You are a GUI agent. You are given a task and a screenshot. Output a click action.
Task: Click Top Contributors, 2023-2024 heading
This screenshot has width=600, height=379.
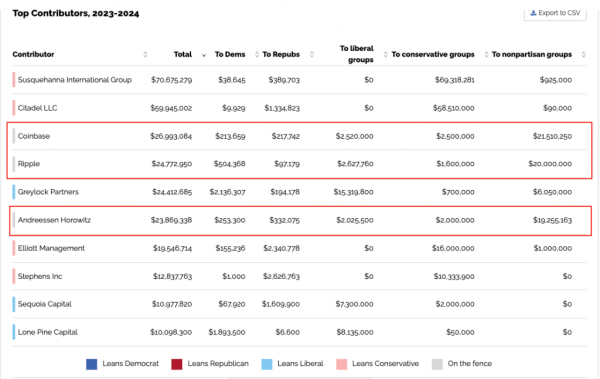point(76,13)
